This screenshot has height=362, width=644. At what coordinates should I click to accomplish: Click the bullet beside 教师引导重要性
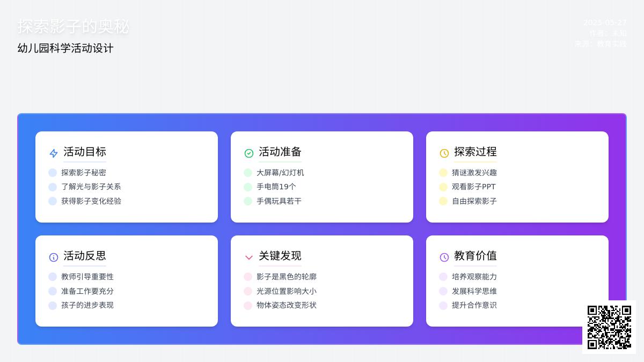tap(53, 277)
